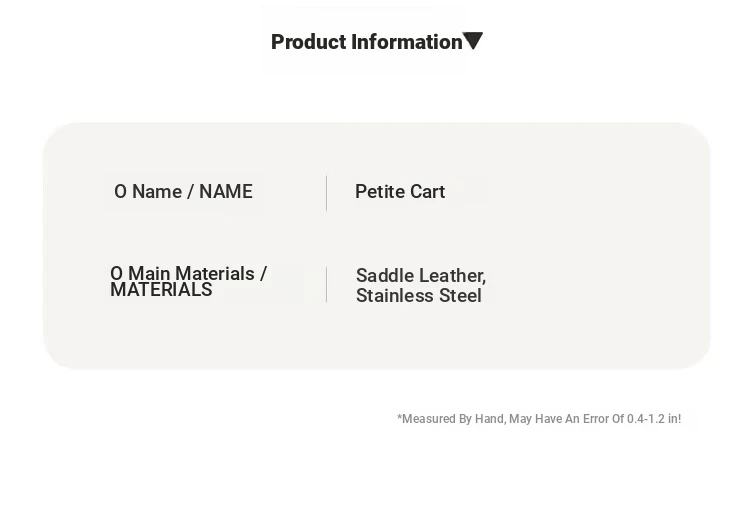Click the asterisk before Measured By Hand
750x521 pixels.
click(x=399, y=416)
